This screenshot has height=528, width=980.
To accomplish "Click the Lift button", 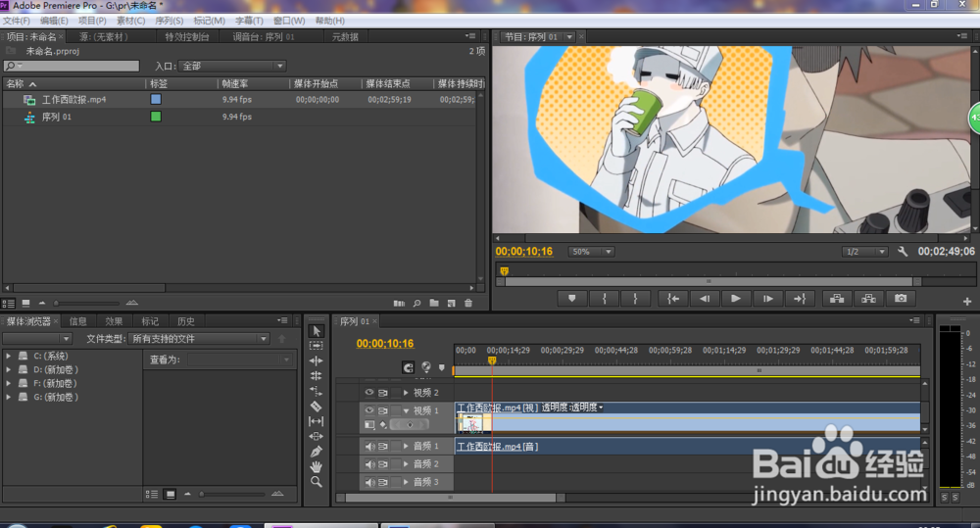I will point(837,299).
